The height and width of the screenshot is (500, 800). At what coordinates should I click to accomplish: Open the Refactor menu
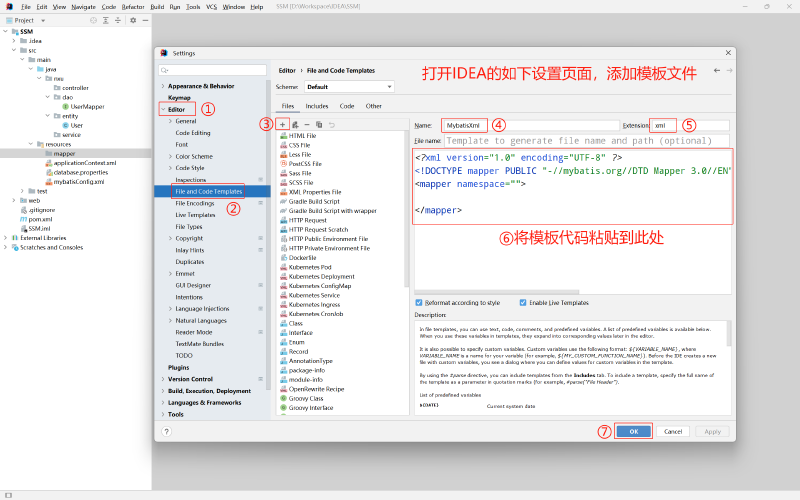pyautogui.click(x=133, y=7)
